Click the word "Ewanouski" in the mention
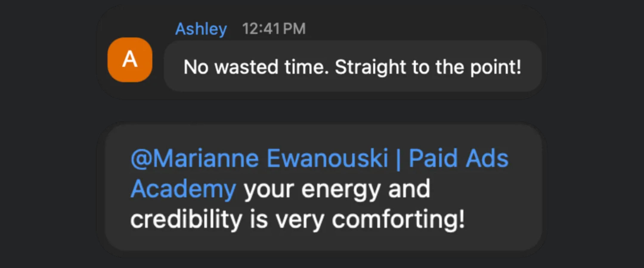 (x=327, y=158)
